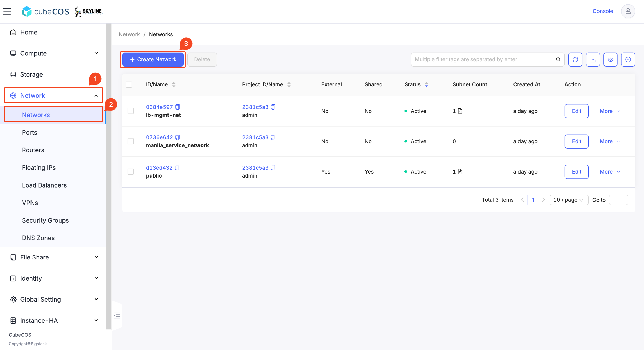Click the Create Network button
Screen dimensions: 644x350
pyautogui.click(x=153, y=59)
